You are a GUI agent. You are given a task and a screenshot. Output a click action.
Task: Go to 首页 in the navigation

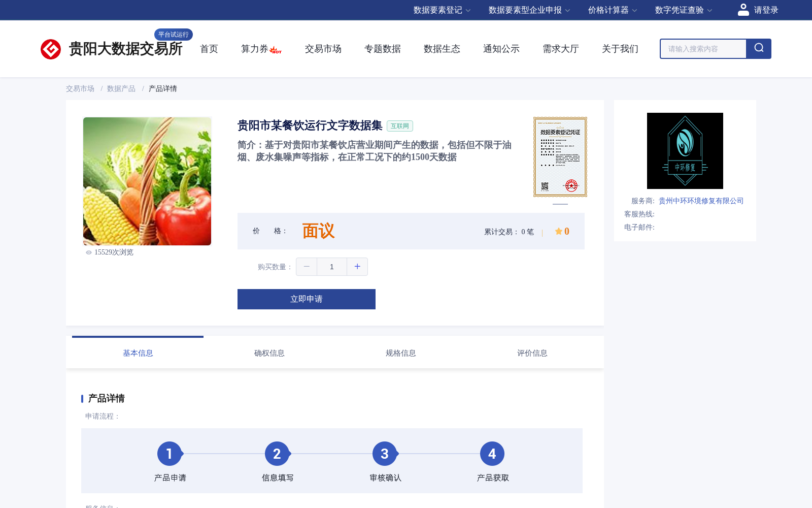point(209,49)
